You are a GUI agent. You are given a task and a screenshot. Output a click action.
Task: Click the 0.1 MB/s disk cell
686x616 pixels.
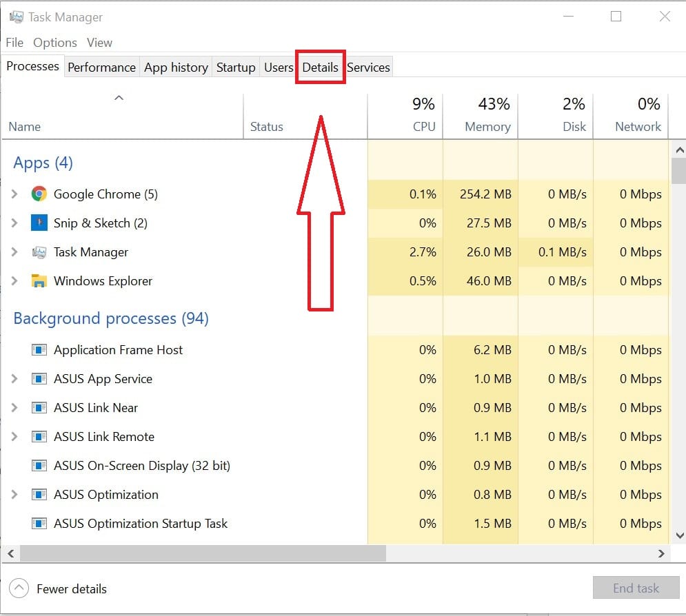[x=556, y=251]
